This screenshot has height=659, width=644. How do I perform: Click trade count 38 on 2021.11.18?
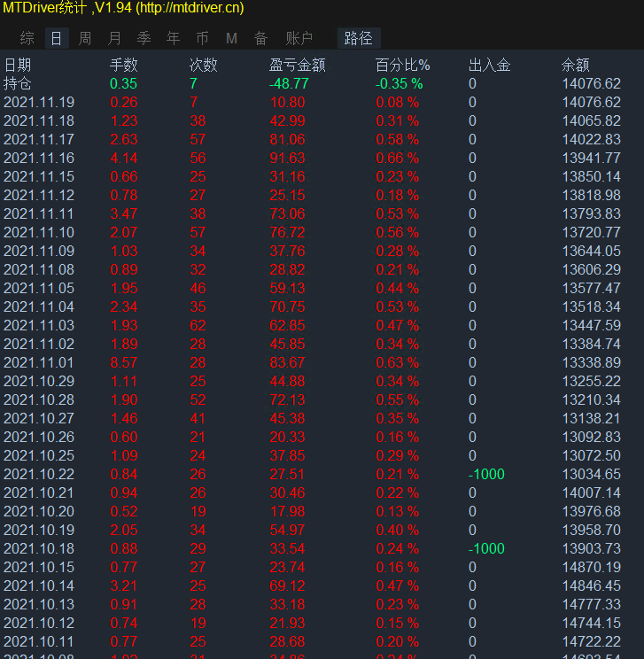click(198, 121)
